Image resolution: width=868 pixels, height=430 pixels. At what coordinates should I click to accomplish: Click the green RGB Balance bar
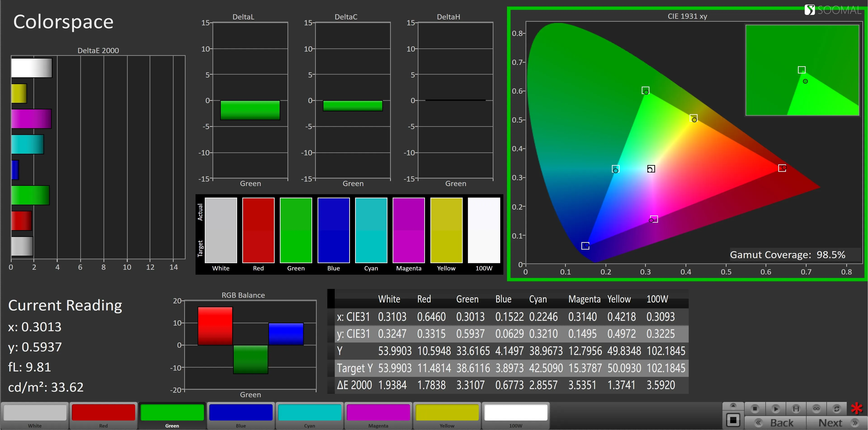[250, 359]
